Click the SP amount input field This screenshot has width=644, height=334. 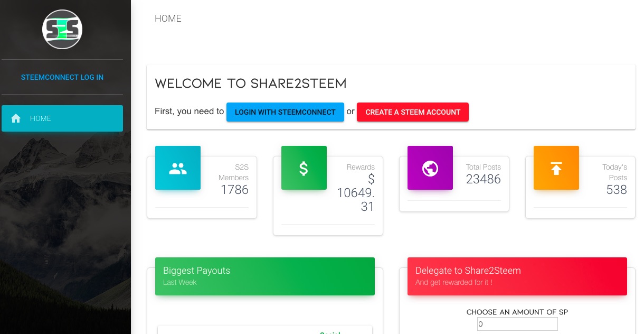point(517,324)
